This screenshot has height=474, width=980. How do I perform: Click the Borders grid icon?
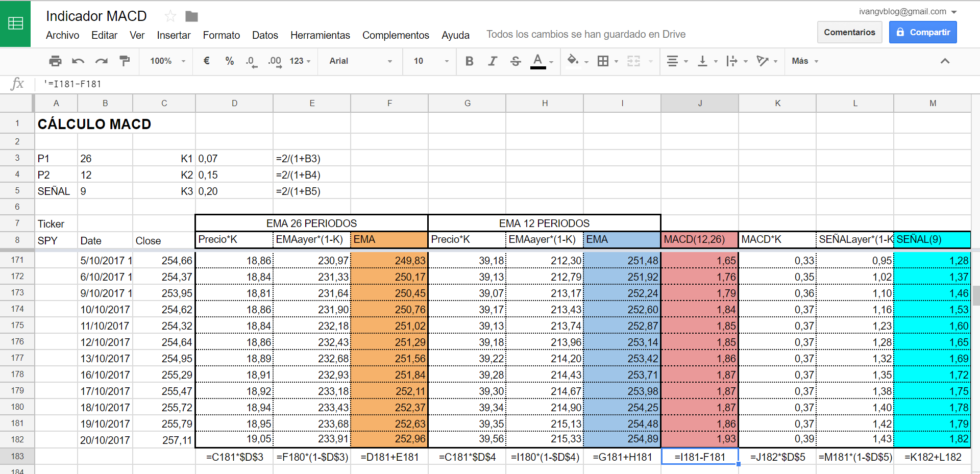(x=603, y=61)
